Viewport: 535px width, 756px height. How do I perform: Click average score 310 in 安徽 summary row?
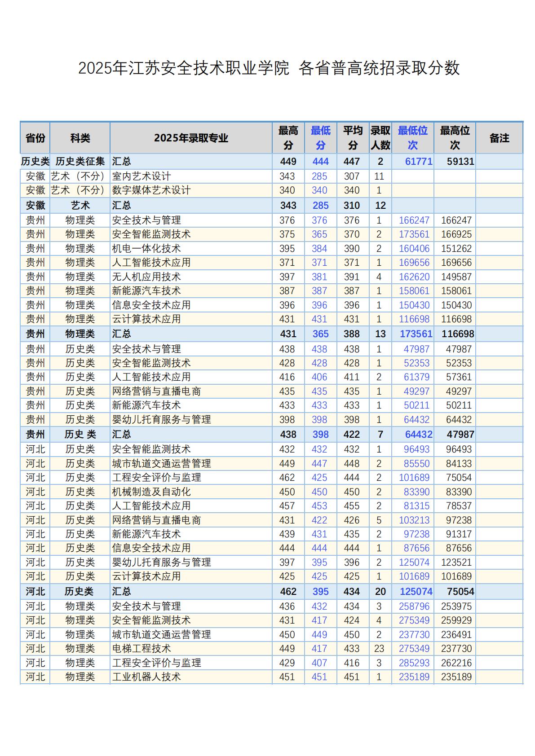[352, 205]
